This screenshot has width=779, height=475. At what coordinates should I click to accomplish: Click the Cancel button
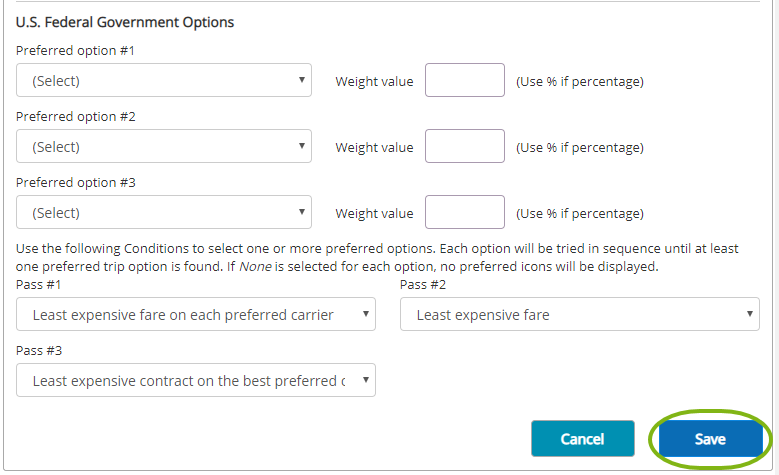click(583, 439)
